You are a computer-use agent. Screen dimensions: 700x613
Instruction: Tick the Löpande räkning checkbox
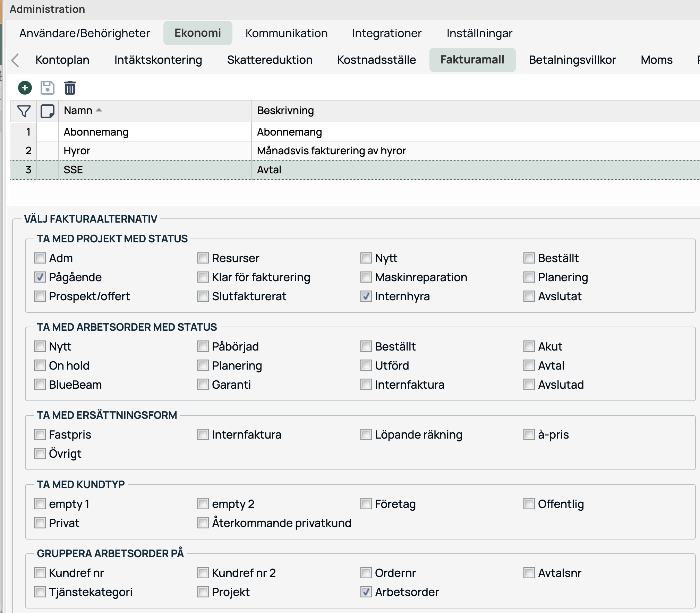click(366, 434)
